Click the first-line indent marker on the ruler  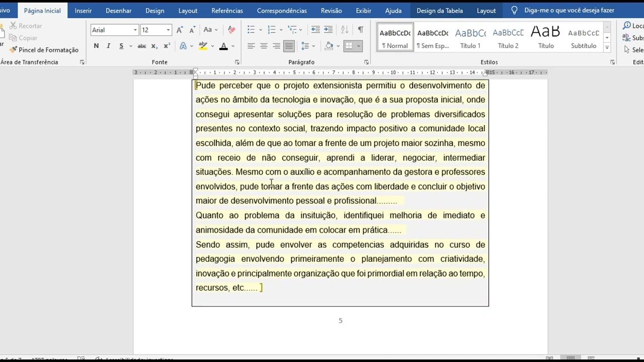pos(195,70)
